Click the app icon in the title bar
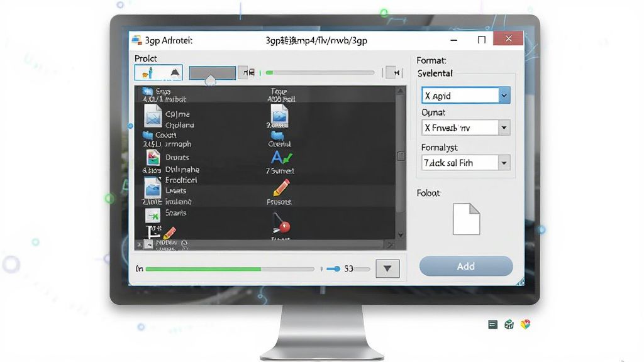This screenshot has width=644, height=362. [x=136, y=40]
